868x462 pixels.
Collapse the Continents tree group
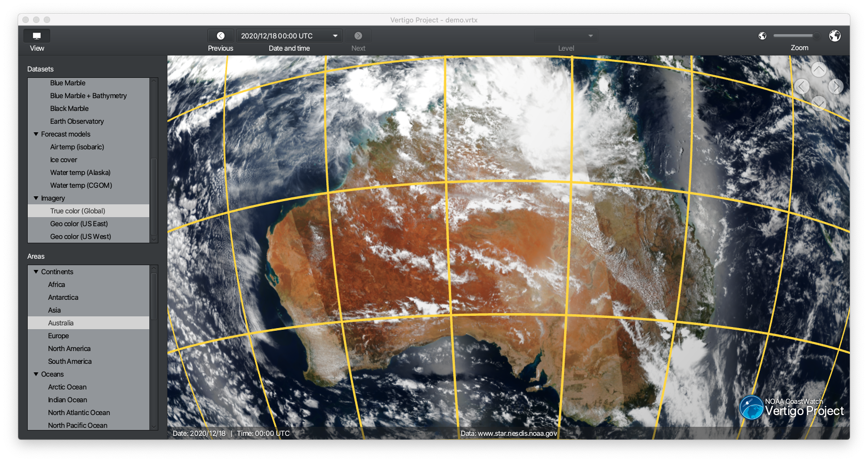pos(36,272)
